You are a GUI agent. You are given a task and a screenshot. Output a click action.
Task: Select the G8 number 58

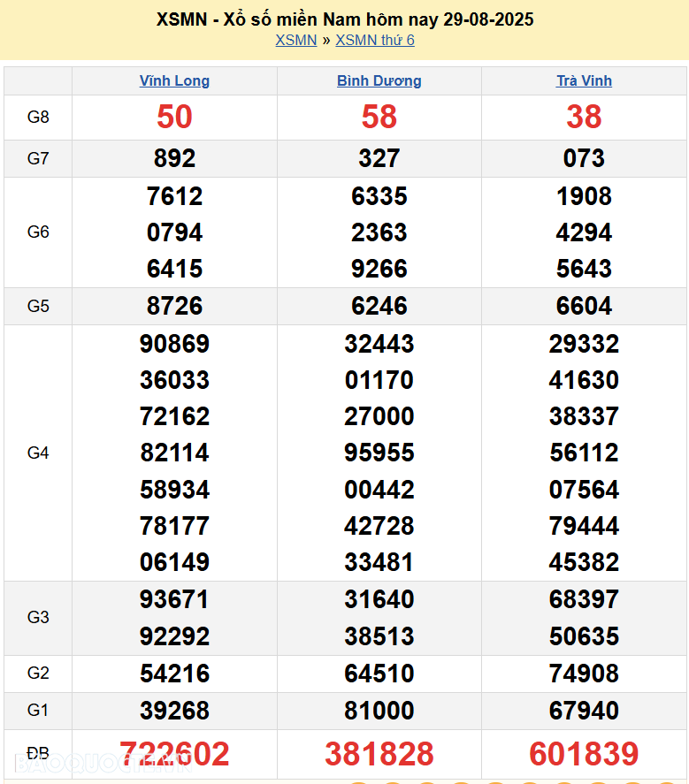pos(379,117)
